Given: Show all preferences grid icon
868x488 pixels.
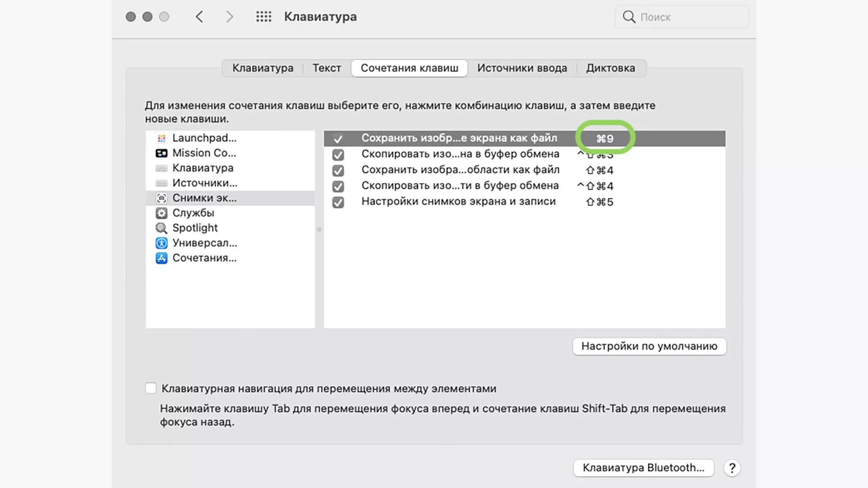Looking at the screenshot, I should [264, 17].
